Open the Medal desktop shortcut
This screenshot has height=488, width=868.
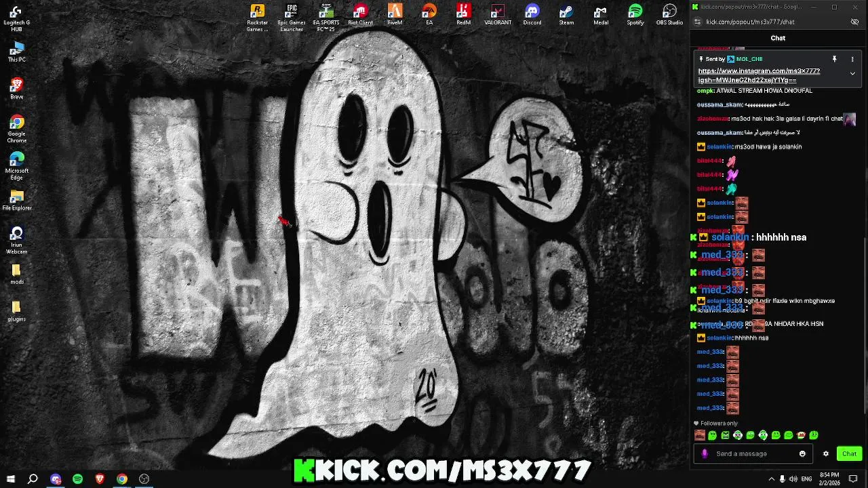point(601,15)
